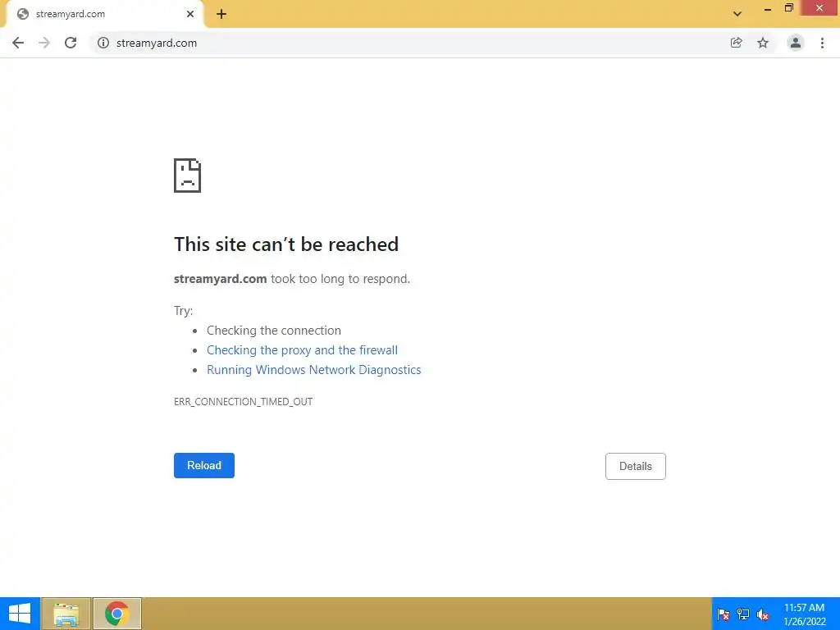Viewport: 840px width, 630px height.
Task: Open Checking the proxy and the firewall link
Action: [x=302, y=350]
